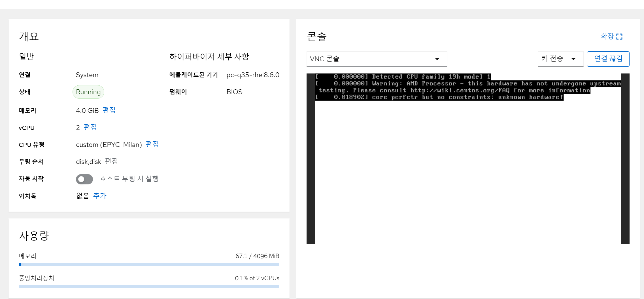This screenshot has width=644, height=299.
Task: Toggle the 자동 시작 autostart switch
Action: click(84, 179)
